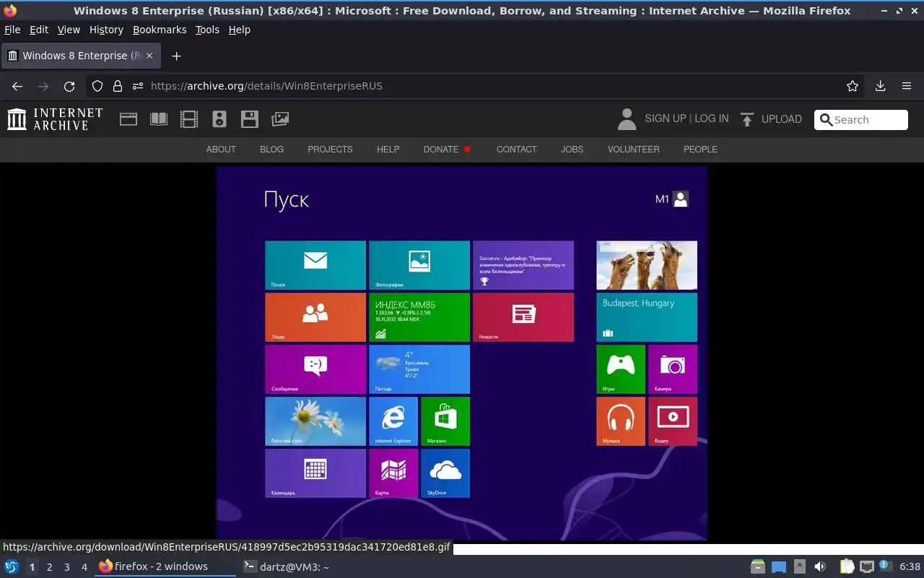Click the Windows 8 Start screen image
The height and width of the screenshot is (578, 924).
pyautogui.click(x=462, y=353)
